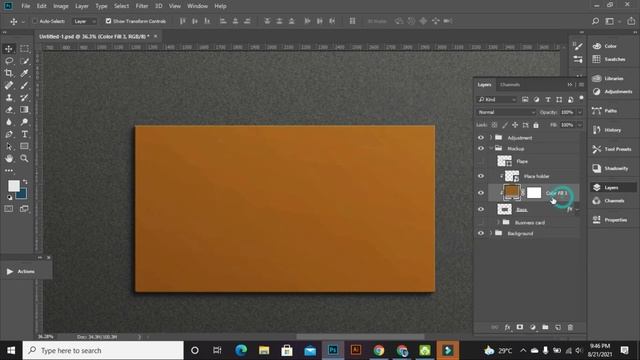Image resolution: width=640 pixels, height=360 pixels.
Task: Select the Path Selection tool
Action: (9, 147)
